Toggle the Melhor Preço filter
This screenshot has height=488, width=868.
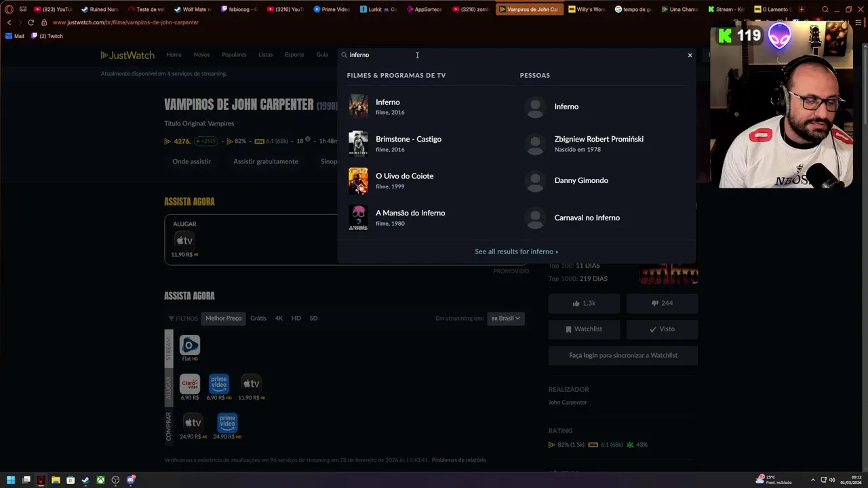pos(224,319)
